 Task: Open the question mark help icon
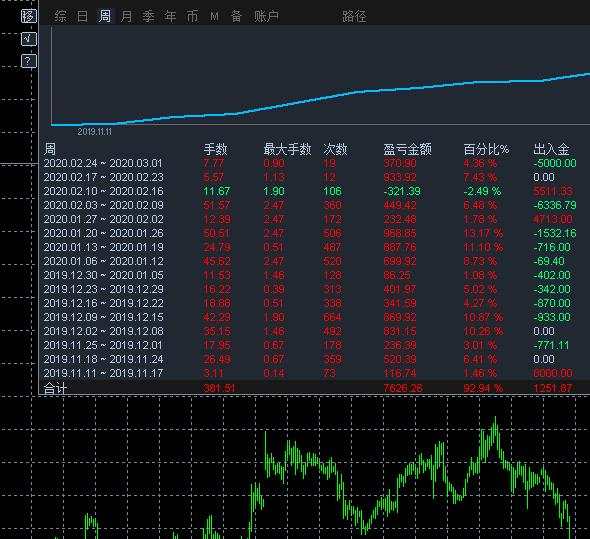29,61
